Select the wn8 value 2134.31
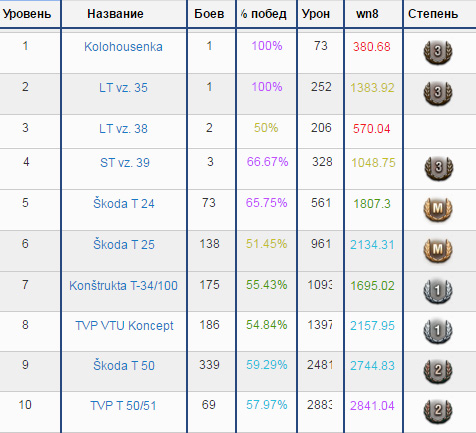 tap(372, 244)
